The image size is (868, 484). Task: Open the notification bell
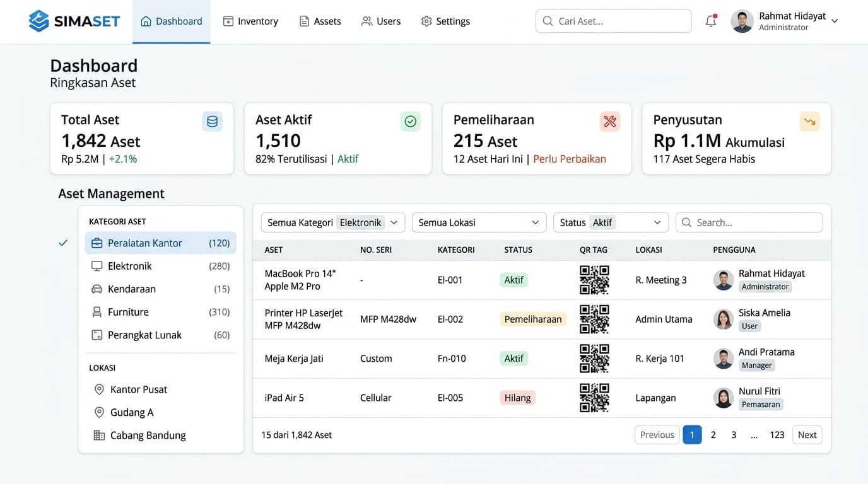click(x=711, y=21)
